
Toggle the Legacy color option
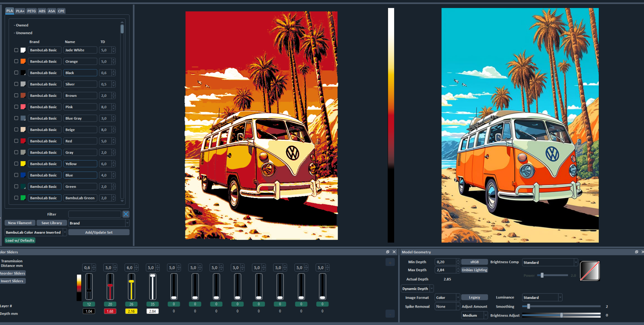point(474,298)
